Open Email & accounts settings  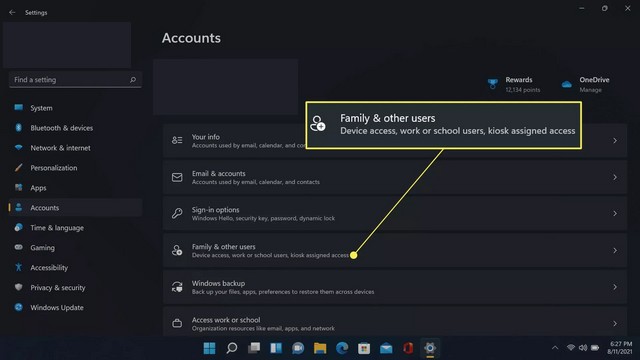pos(395,177)
